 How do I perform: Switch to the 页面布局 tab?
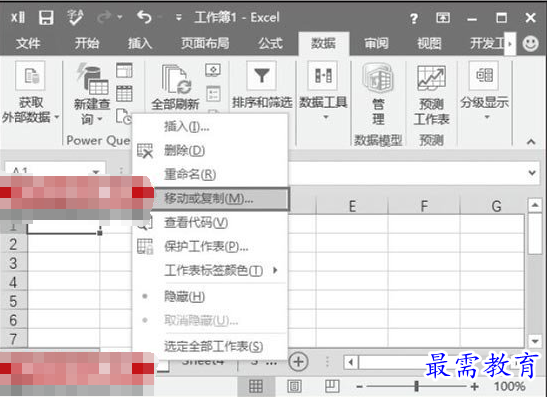tap(205, 44)
